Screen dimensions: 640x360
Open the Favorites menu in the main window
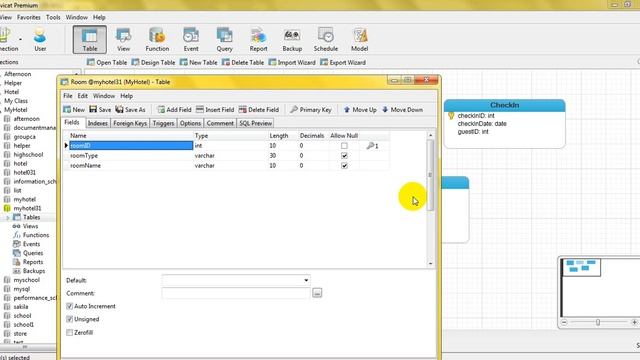coord(29,18)
